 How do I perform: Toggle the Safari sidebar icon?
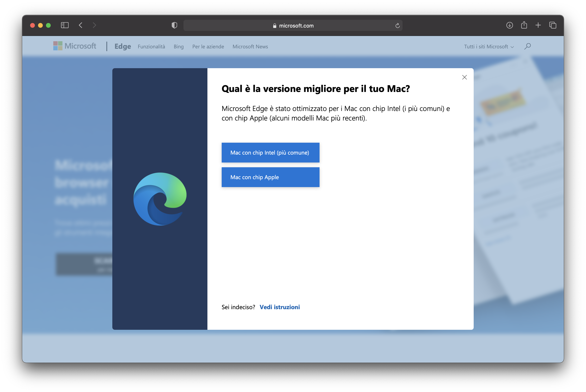[x=65, y=25]
